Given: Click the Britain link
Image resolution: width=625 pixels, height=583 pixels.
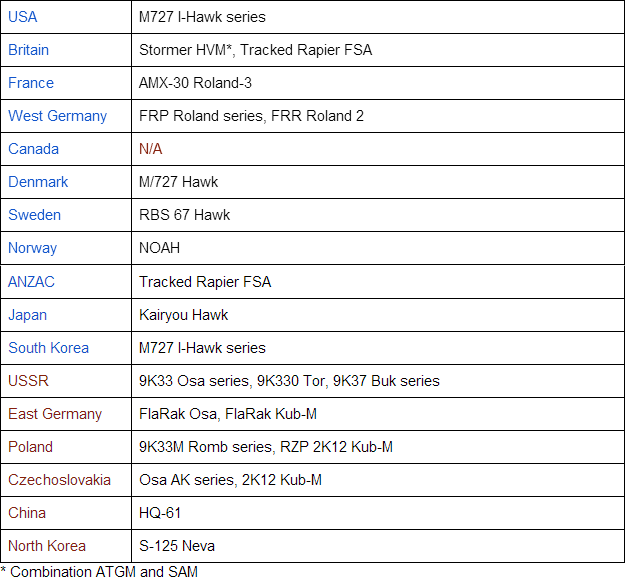Looking at the screenshot, I should [x=28, y=50].
